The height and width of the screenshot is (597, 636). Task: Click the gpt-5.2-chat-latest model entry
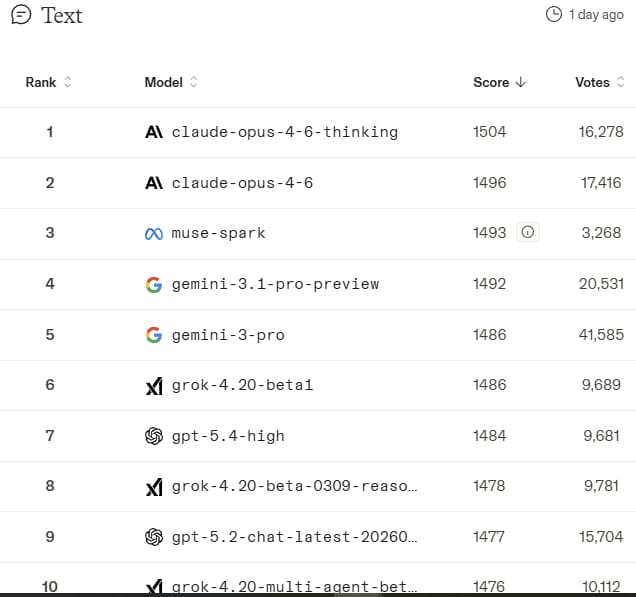point(294,537)
